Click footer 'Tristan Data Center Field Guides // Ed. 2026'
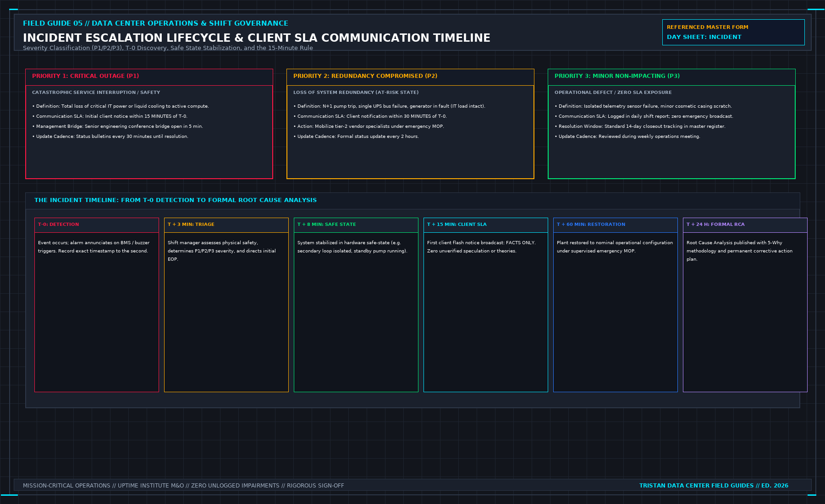Image resolution: width=825 pixels, height=504 pixels. click(x=714, y=486)
